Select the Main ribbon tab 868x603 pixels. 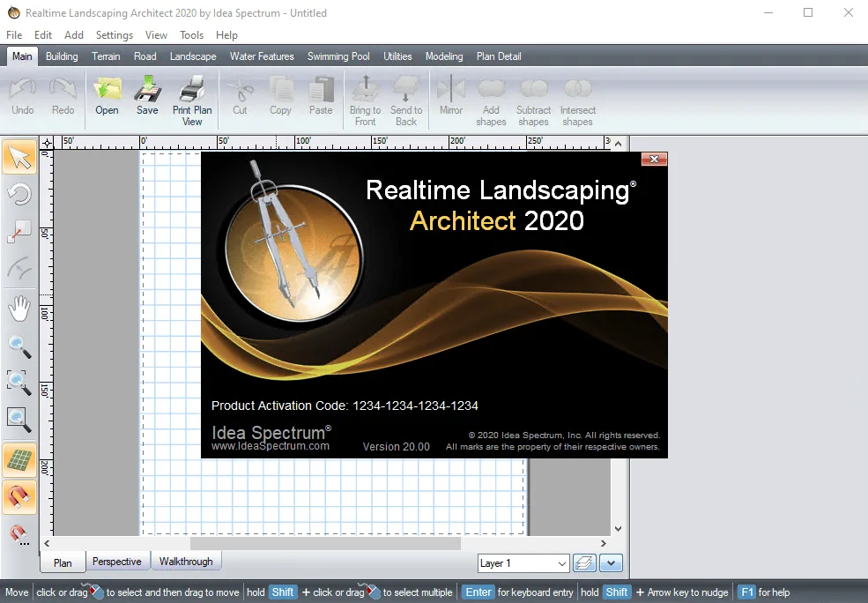click(22, 56)
